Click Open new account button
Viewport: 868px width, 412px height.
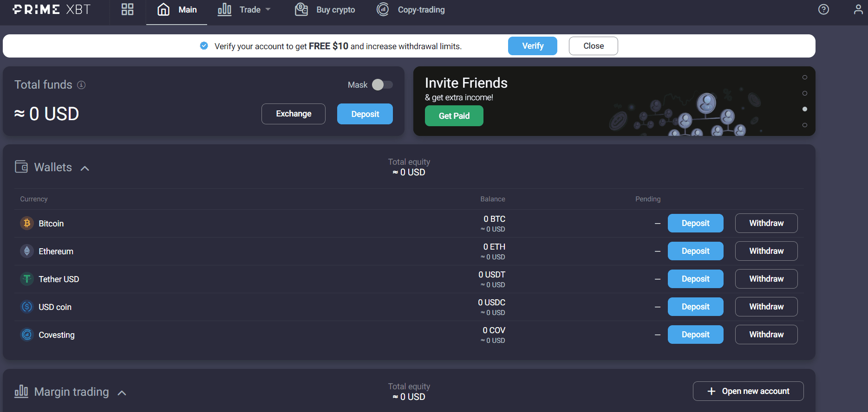point(748,391)
